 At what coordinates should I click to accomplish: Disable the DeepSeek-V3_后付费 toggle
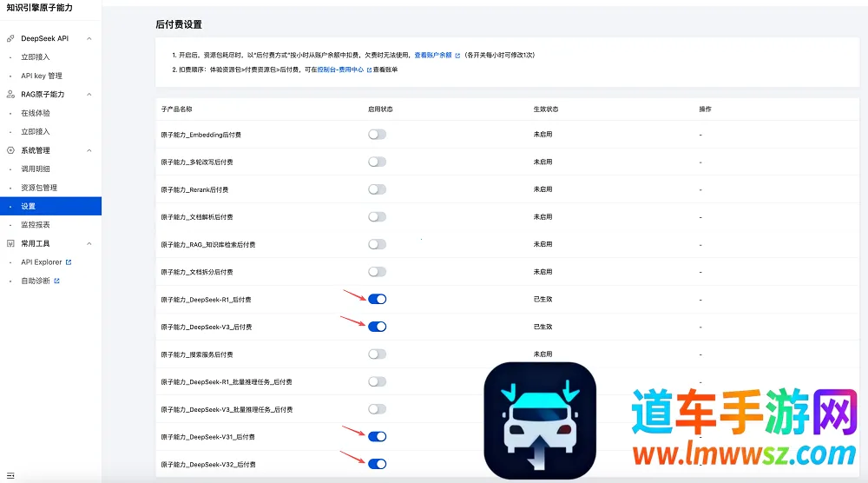click(377, 327)
